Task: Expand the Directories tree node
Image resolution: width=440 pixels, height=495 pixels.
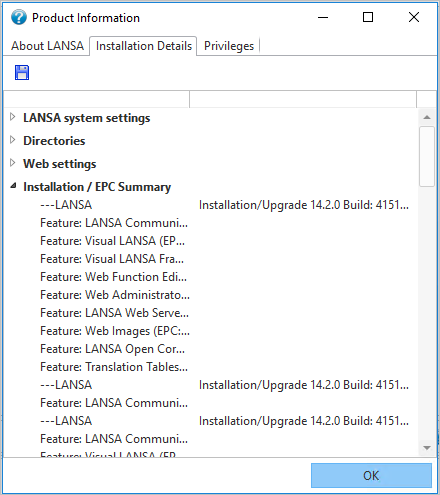Action: click(13, 140)
